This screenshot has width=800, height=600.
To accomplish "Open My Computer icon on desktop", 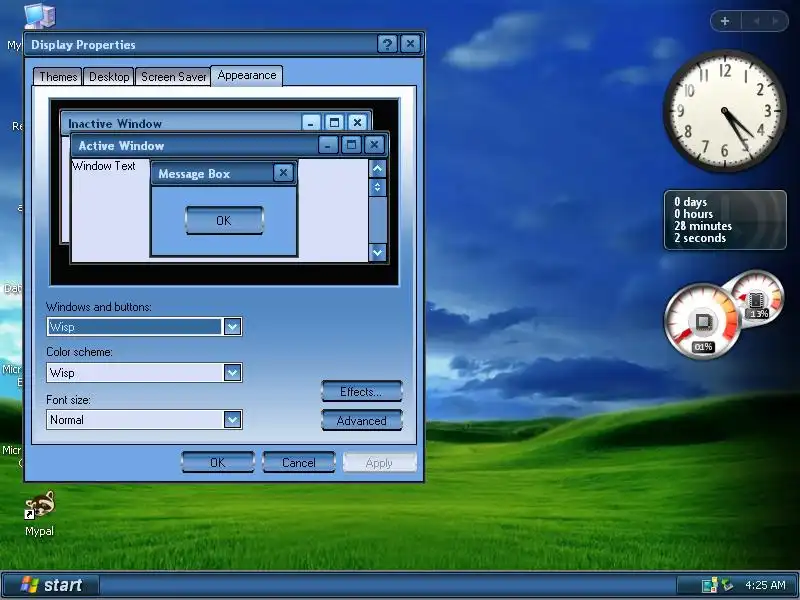I will (x=39, y=16).
